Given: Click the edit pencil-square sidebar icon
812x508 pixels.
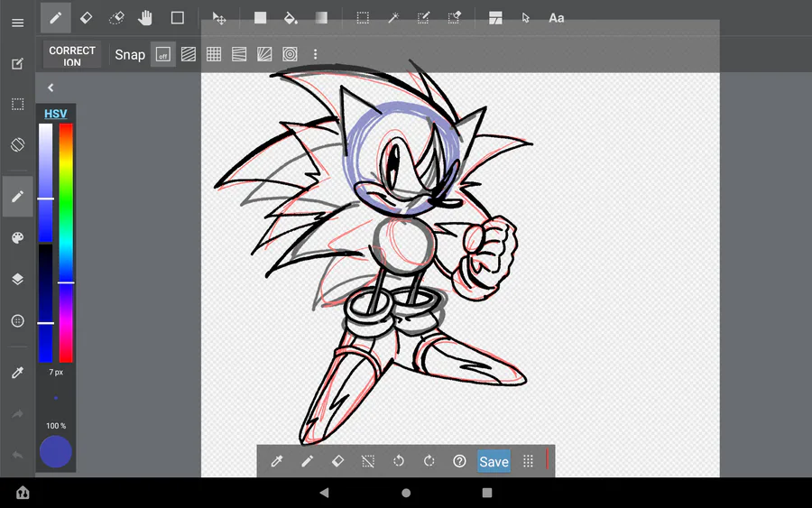Looking at the screenshot, I should coord(18,64).
